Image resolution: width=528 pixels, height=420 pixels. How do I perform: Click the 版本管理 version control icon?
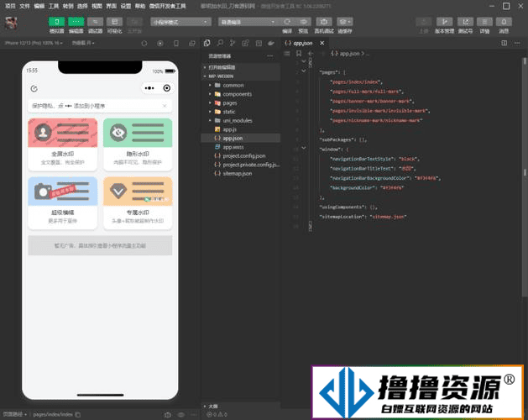coord(445,22)
